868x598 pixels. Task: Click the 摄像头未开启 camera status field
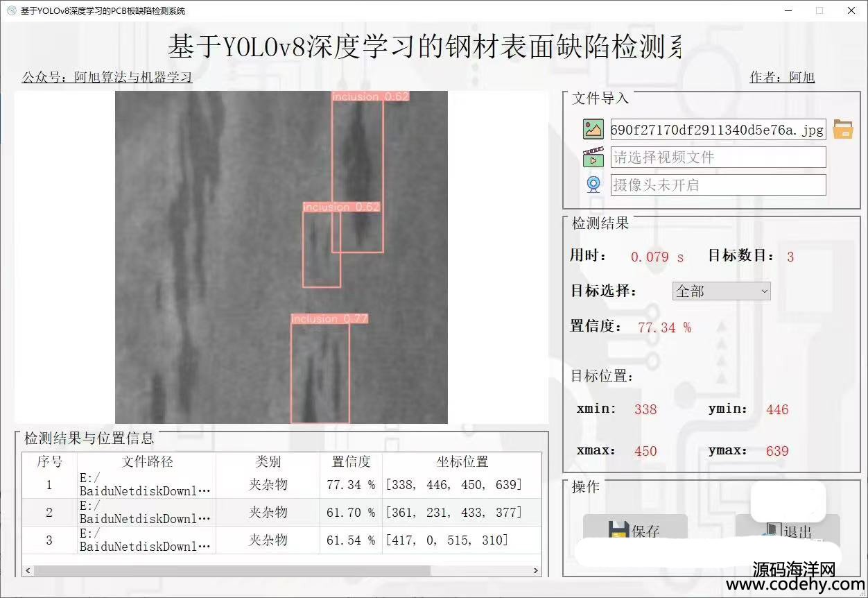click(718, 185)
